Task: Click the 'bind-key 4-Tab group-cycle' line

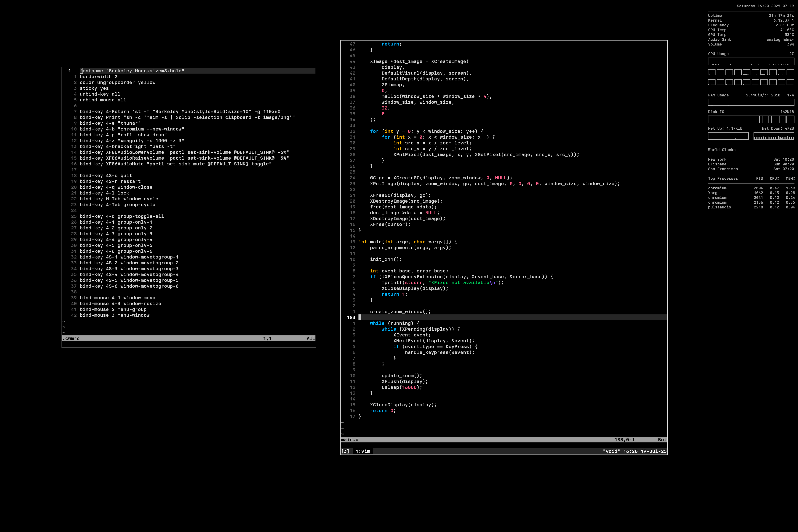Action: tap(117, 204)
